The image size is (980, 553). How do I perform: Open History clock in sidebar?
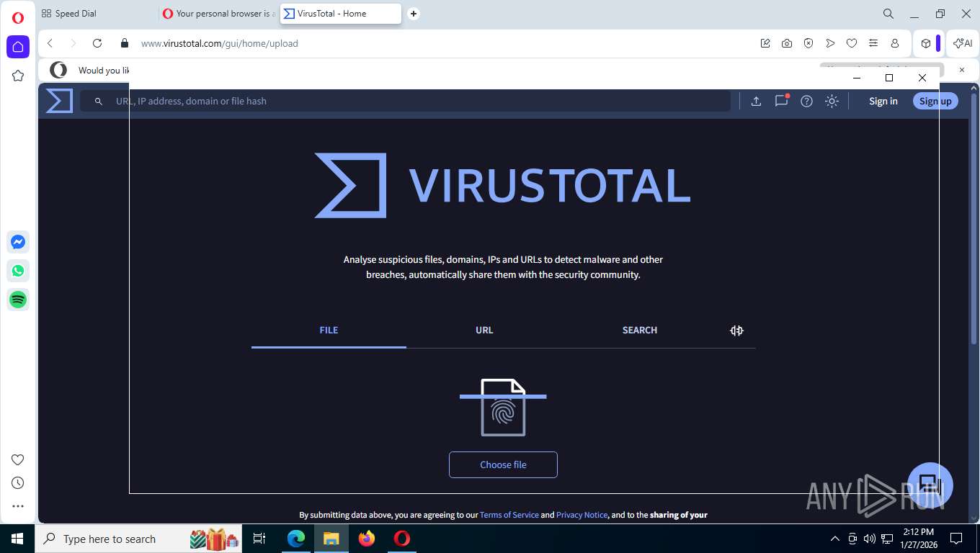coord(18,483)
